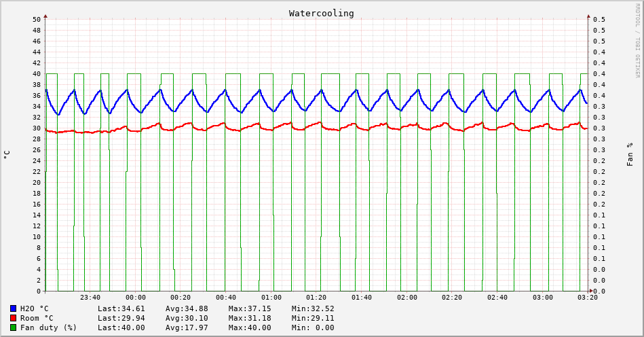Click the x-axis end arrowhead

click(591, 291)
